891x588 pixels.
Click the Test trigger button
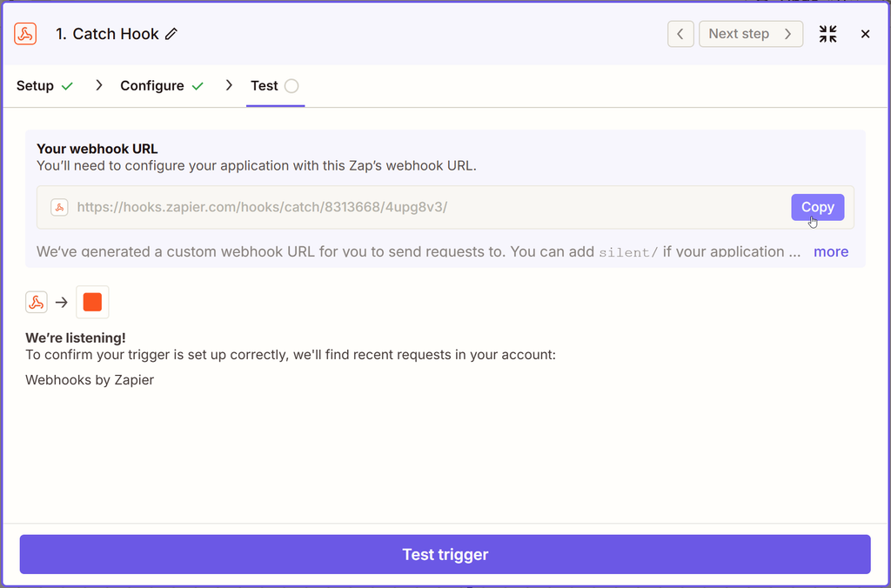coord(445,554)
